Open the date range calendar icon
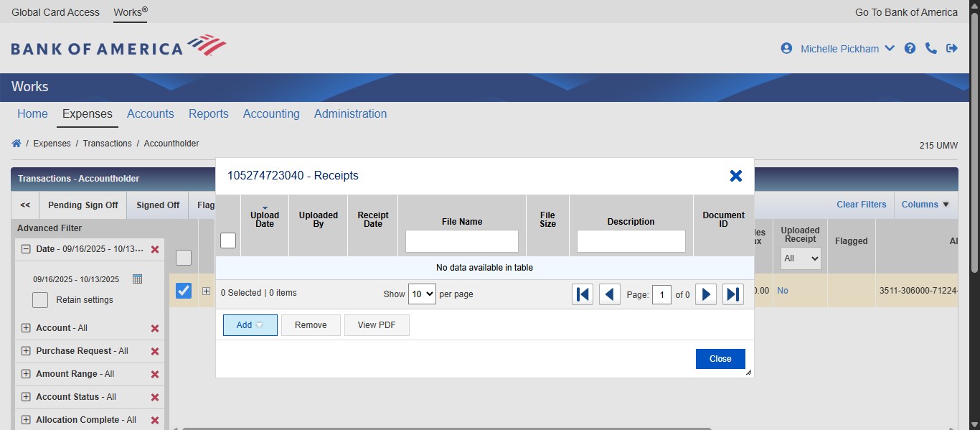 138,279
